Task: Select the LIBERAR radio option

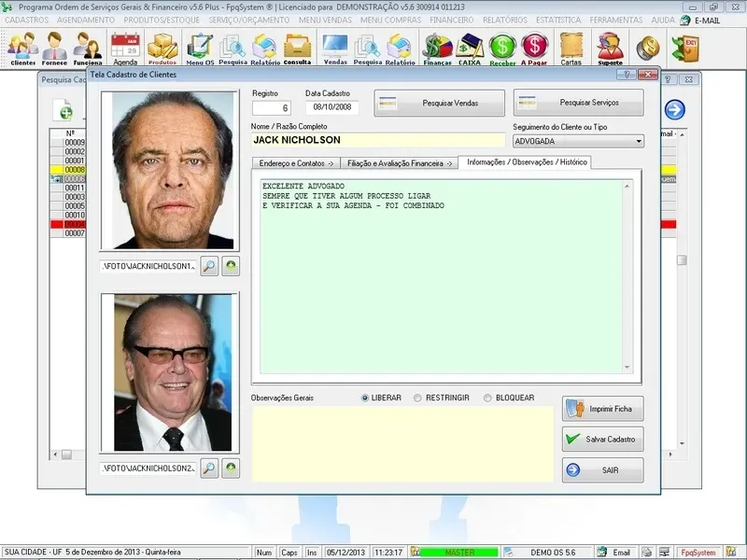Action: pos(366,398)
